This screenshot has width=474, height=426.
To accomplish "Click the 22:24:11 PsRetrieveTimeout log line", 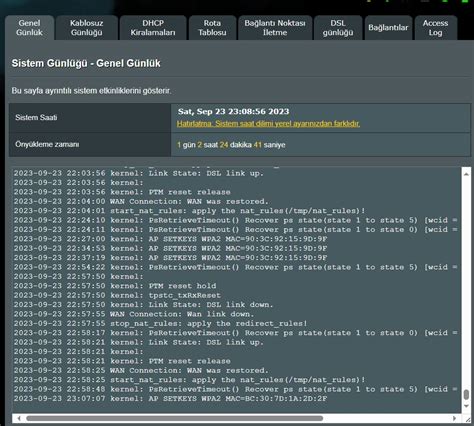I will (x=235, y=230).
